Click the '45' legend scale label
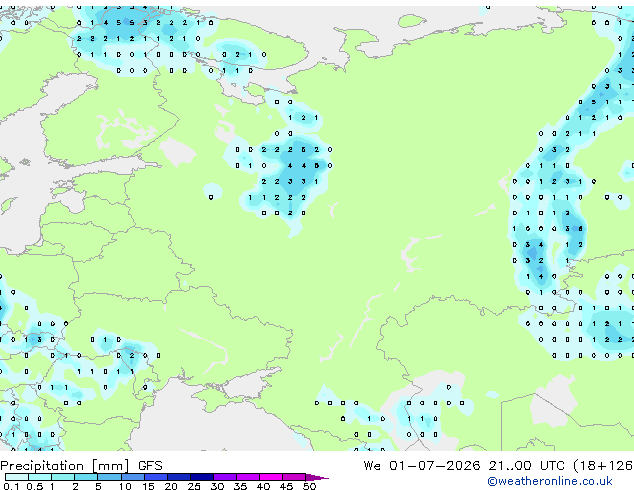Viewport: 634px width, 490px height. click(x=286, y=486)
